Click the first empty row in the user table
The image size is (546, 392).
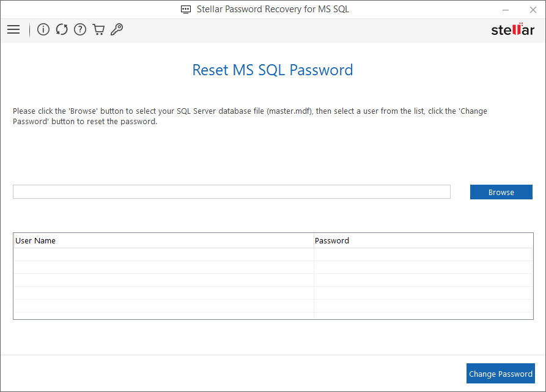162,253
